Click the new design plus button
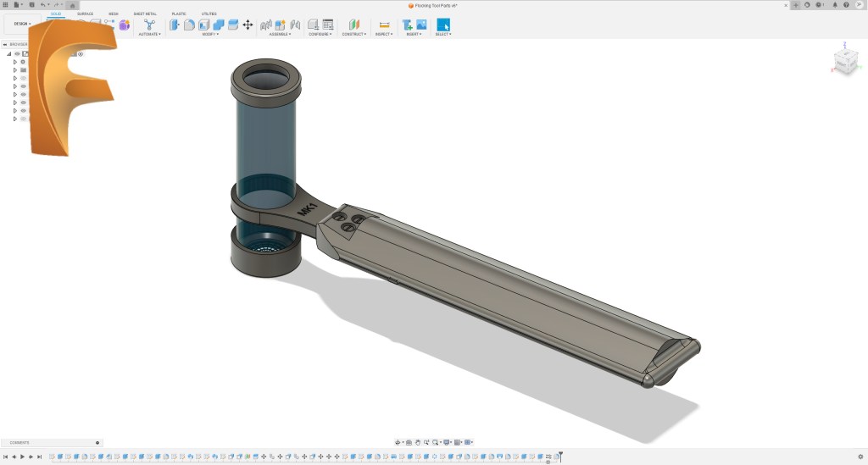This screenshot has width=868, height=465. [795, 5]
